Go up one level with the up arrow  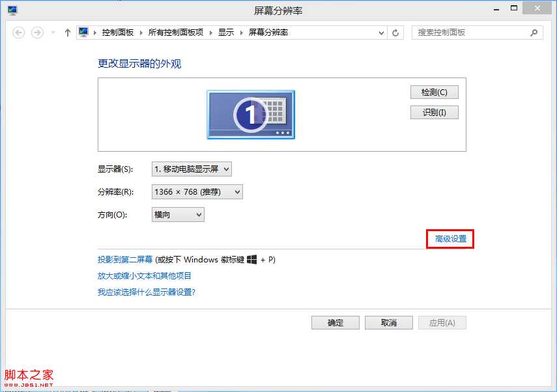68,33
